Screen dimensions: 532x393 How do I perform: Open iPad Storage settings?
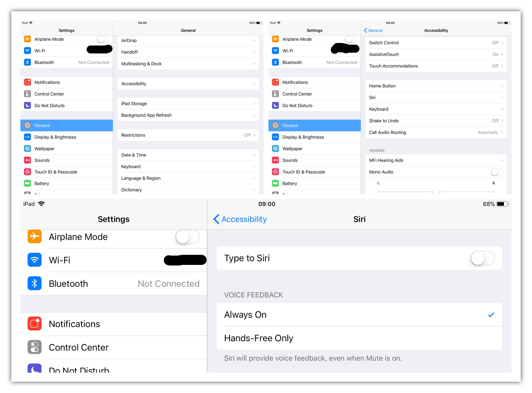click(x=188, y=103)
